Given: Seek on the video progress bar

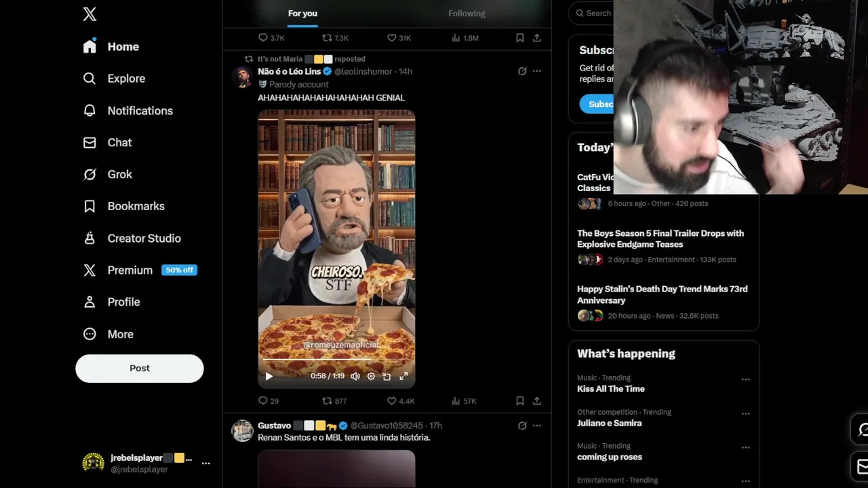Looking at the screenshot, I should click(336, 359).
